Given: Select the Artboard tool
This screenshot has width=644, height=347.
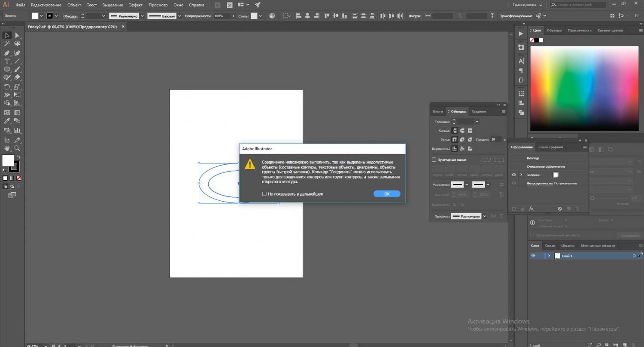Looking at the screenshot, I should coord(7,140).
